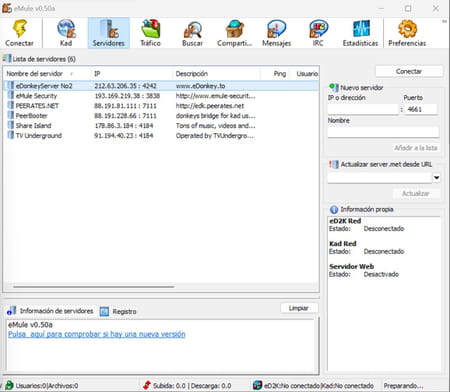Expand the toolbar overflow chevron

444,21
